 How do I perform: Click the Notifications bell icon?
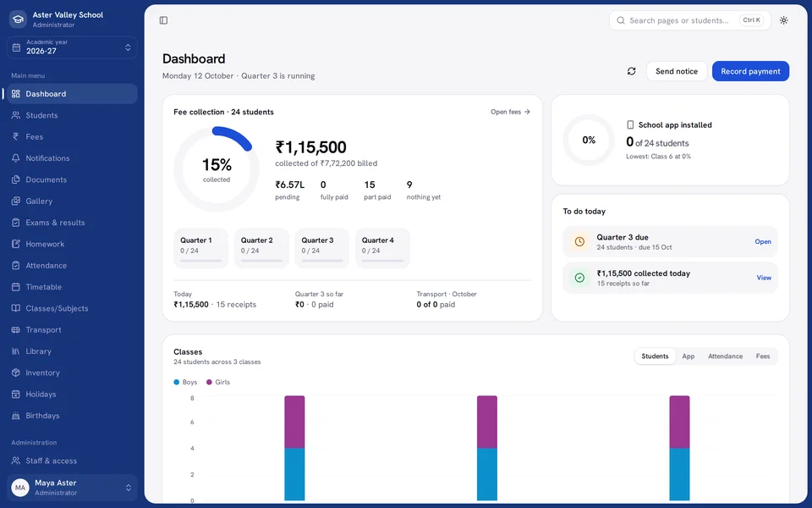16,158
